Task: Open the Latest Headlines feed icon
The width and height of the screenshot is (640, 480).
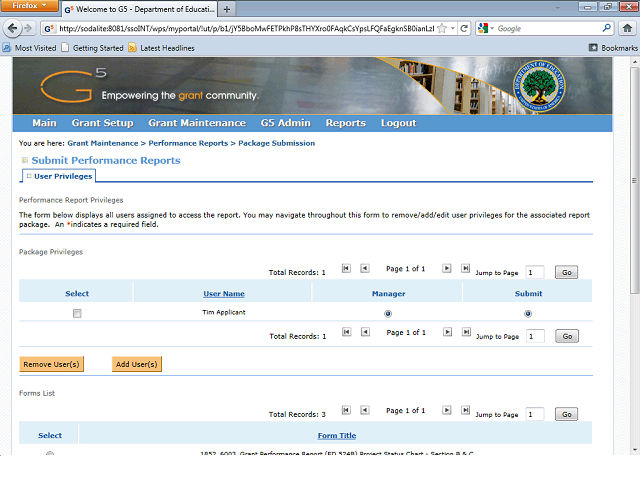Action: (x=132, y=48)
